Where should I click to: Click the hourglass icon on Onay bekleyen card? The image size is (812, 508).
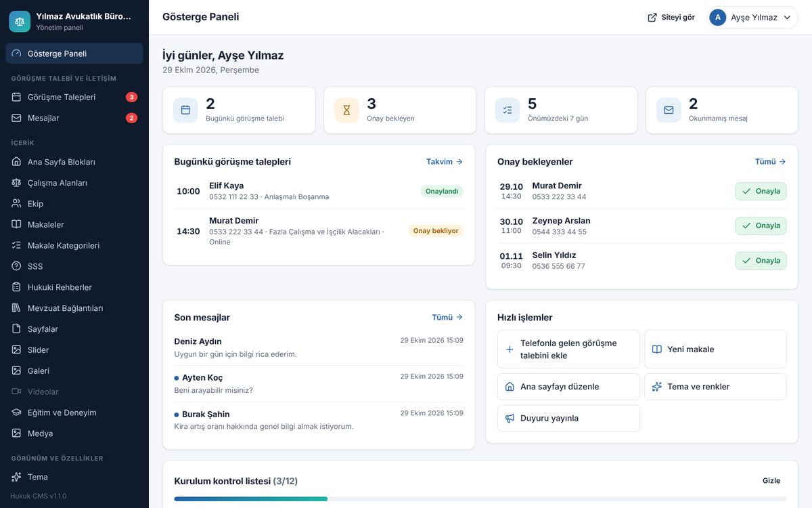(x=346, y=110)
